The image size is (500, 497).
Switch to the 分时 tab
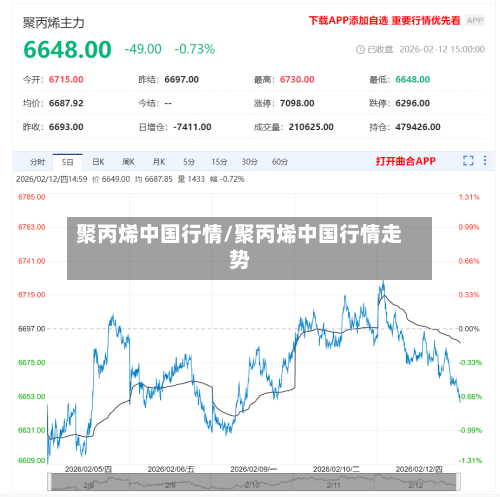(x=37, y=162)
